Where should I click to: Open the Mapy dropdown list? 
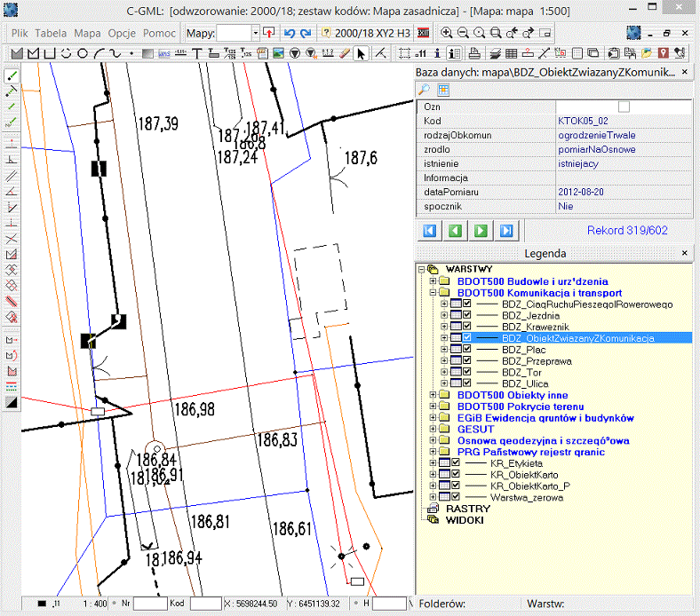click(256, 32)
